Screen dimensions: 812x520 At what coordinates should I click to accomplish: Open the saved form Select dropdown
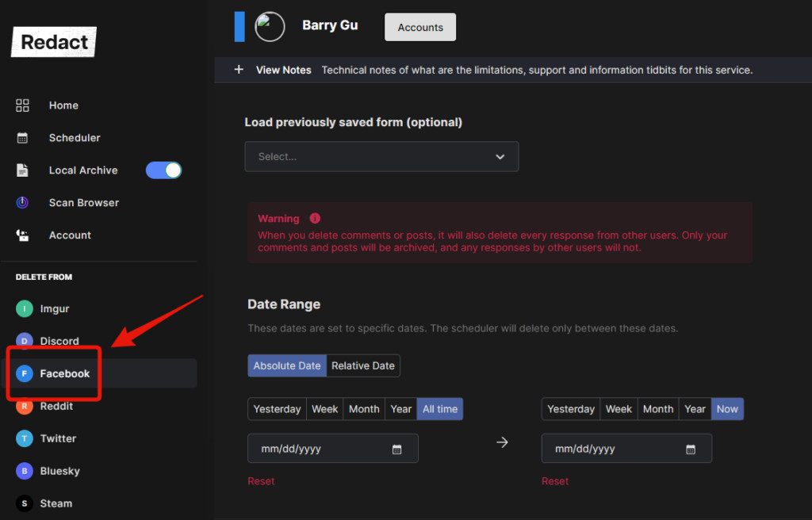click(381, 156)
